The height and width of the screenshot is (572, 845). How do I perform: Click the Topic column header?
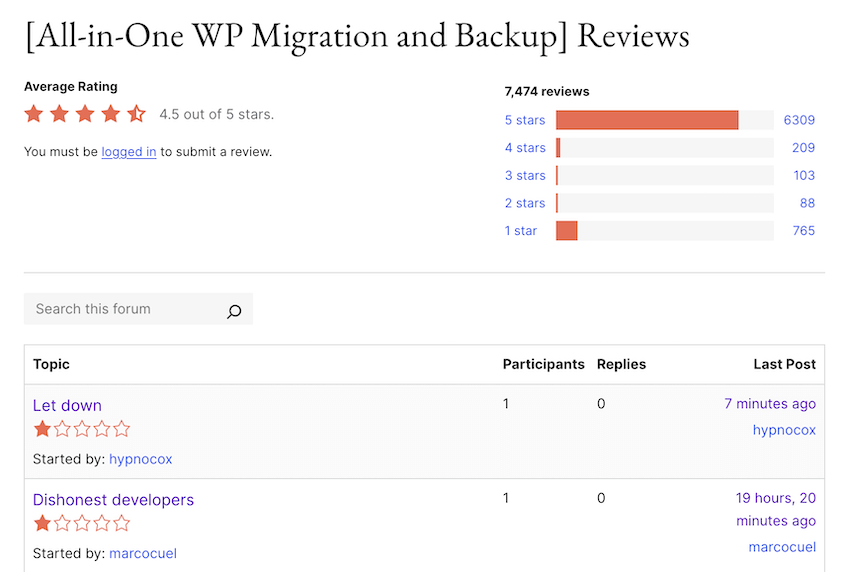coord(51,364)
